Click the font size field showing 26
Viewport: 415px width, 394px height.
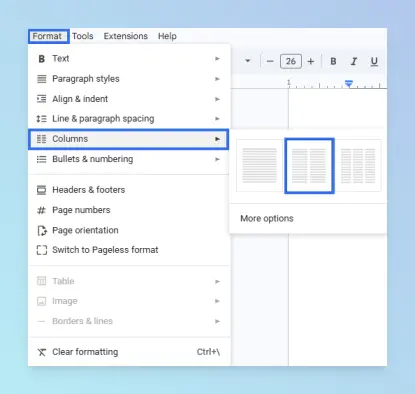click(291, 61)
